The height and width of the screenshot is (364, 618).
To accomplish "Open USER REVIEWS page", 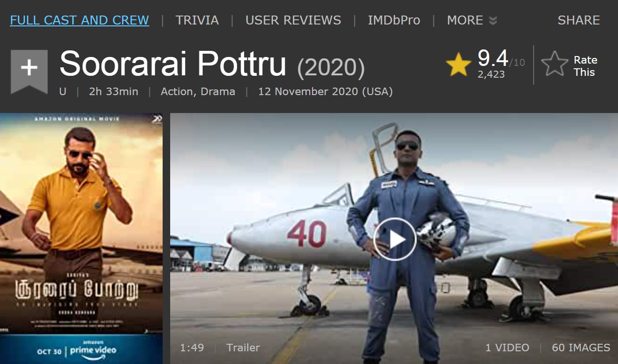I will click(293, 20).
